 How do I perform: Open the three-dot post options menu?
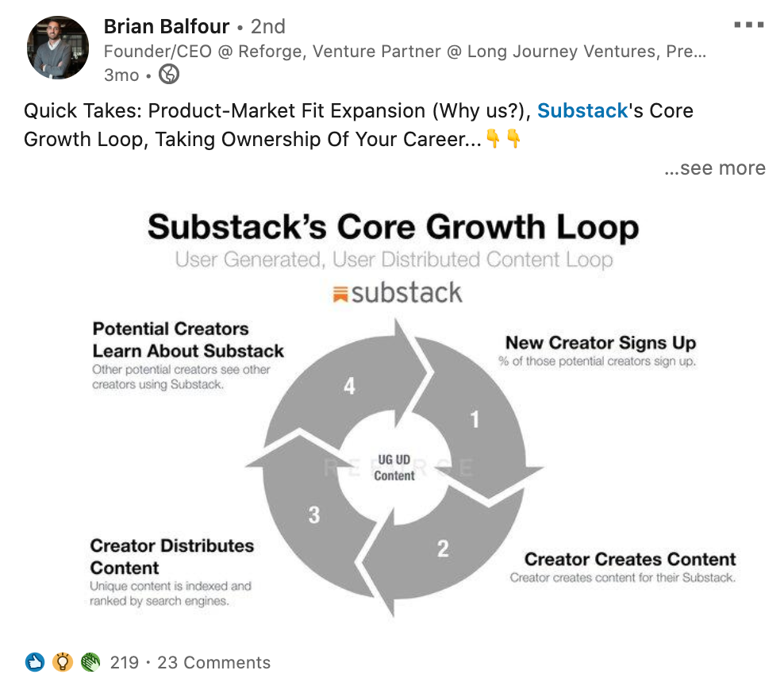tap(748, 25)
